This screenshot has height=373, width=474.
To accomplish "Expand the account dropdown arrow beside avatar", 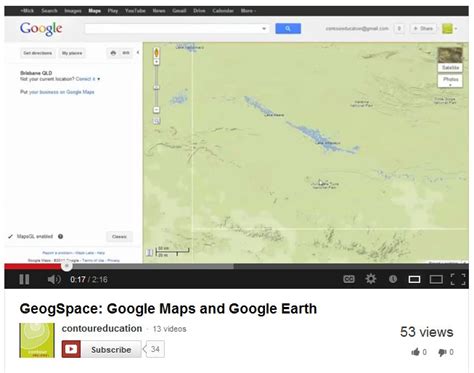I will click(x=456, y=29).
